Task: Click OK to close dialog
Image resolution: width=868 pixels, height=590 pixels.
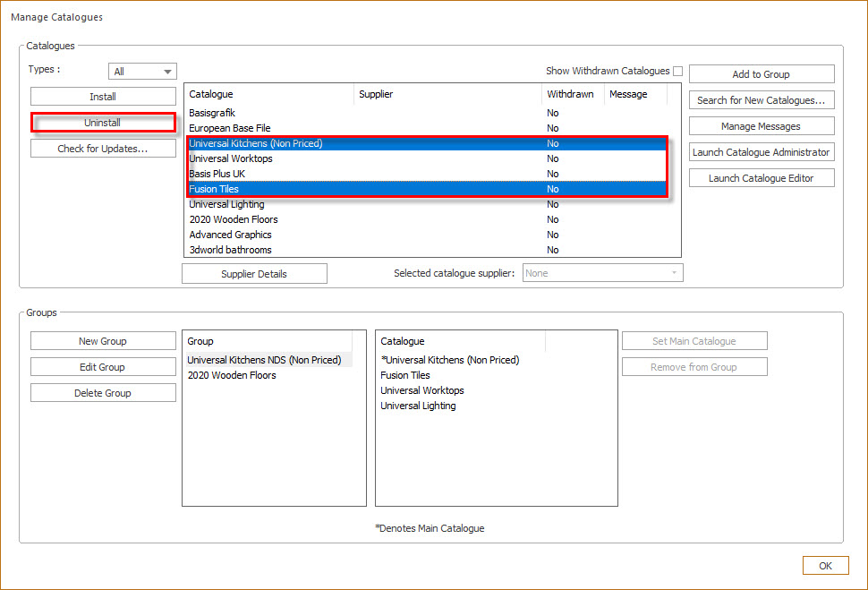Action: click(x=825, y=566)
